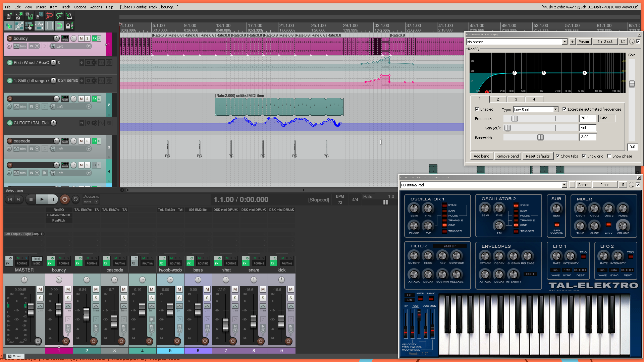Switch to ReaEQ band tab 2
This screenshot has height=362, width=644.
point(498,99)
